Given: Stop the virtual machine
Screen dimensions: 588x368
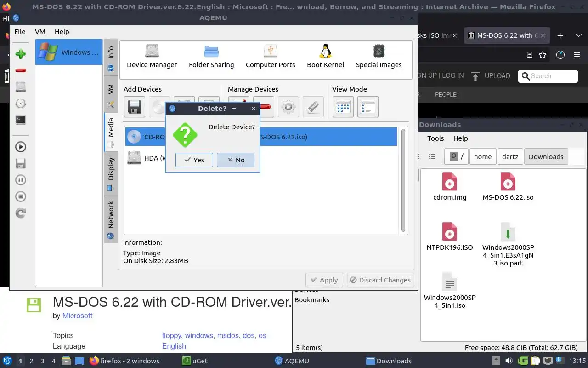Looking at the screenshot, I should coord(20,196).
